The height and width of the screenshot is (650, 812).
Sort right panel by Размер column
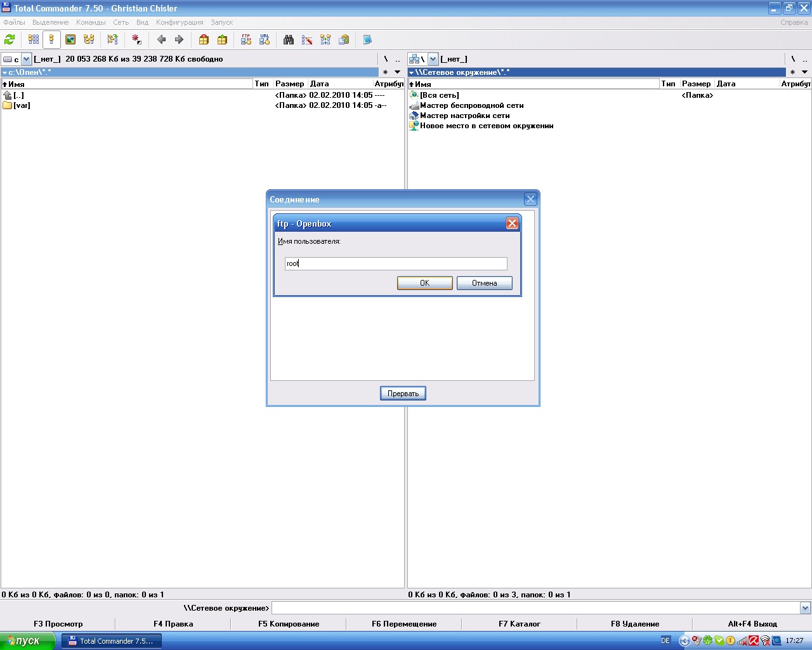pos(697,84)
